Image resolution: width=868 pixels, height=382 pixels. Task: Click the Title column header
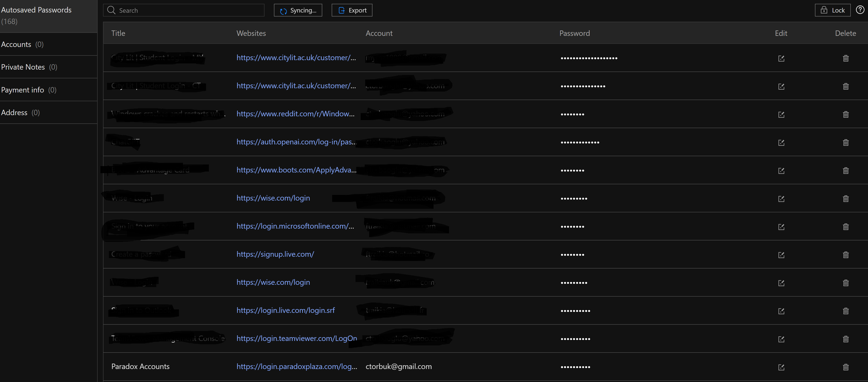118,33
